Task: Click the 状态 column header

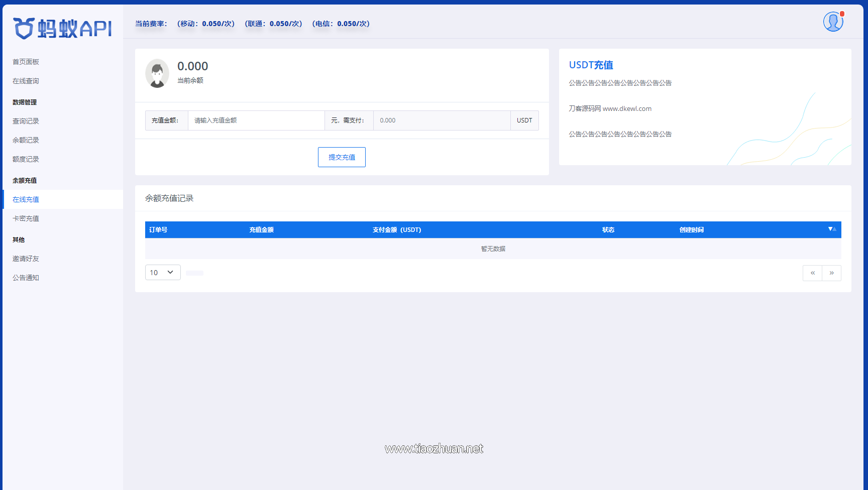Action: pyautogui.click(x=608, y=229)
